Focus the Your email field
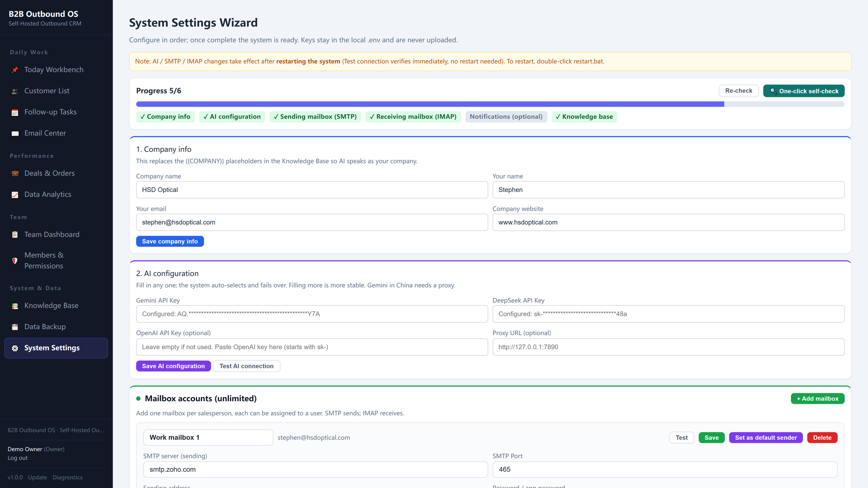The height and width of the screenshot is (488, 868). (312, 222)
